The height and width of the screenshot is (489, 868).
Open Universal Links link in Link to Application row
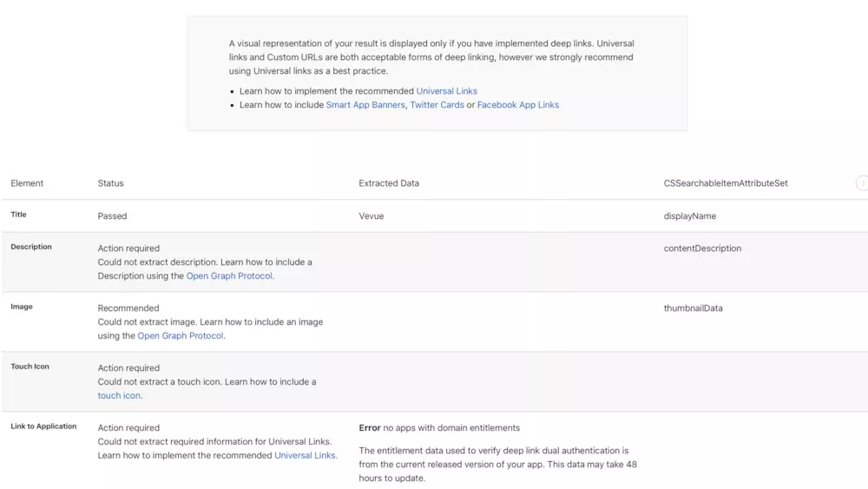pyautogui.click(x=305, y=455)
